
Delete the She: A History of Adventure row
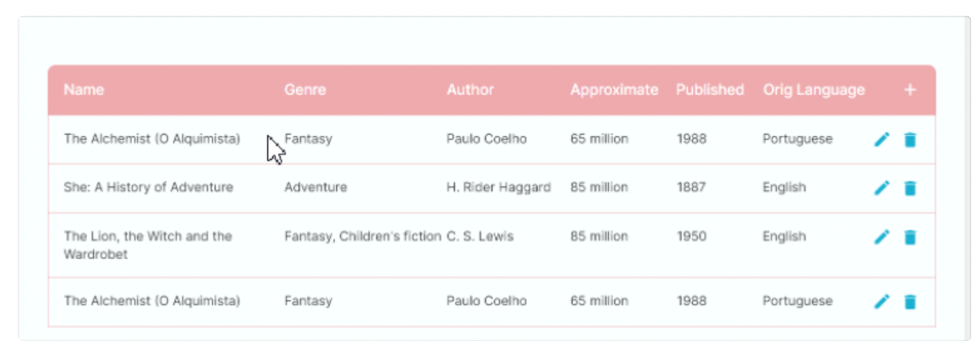(x=910, y=188)
